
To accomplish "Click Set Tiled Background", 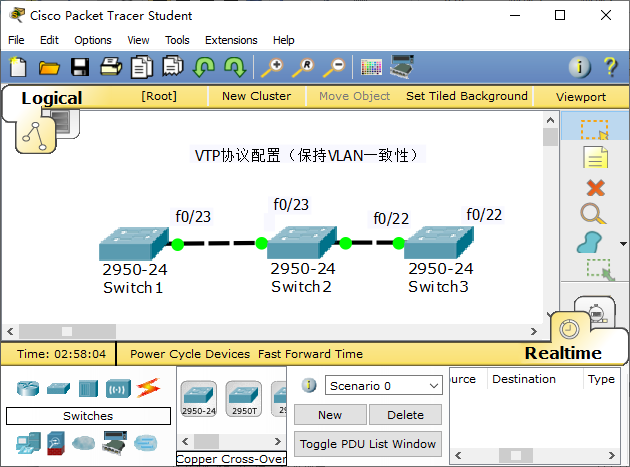I will pyautogui.click(x=467, y=96).
